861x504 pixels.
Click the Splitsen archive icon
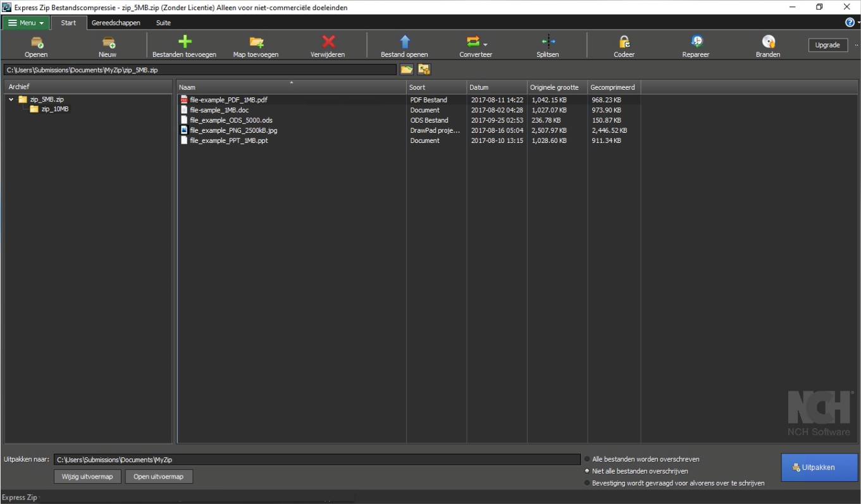(548, 42)
